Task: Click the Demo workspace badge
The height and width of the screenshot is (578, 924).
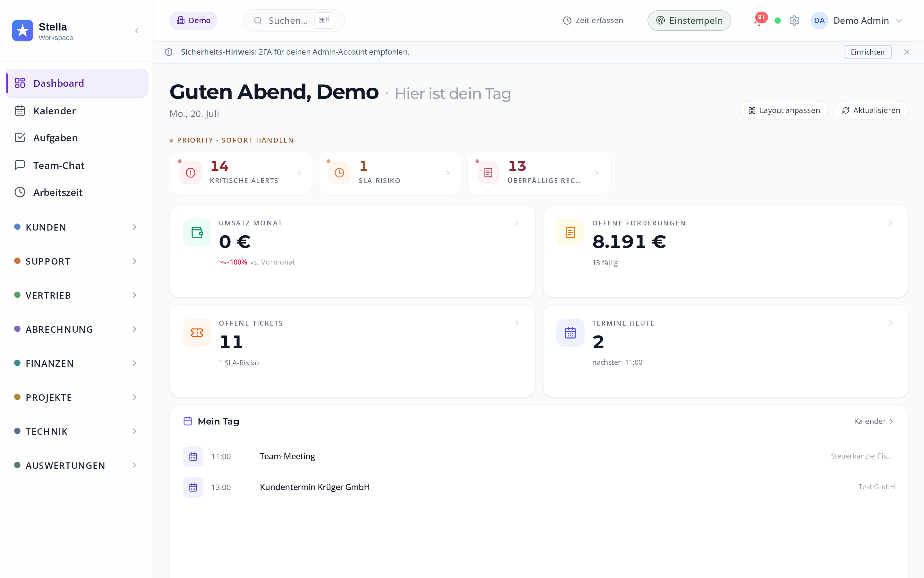Action: [193, 21]
